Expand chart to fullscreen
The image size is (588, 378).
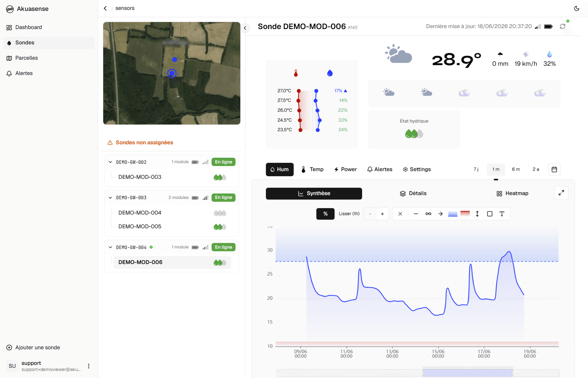coord(561,193)
